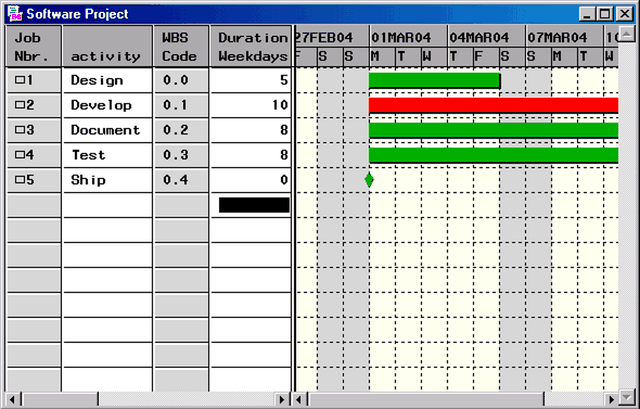Select the WBS Code column header

[x=180, y=47]
